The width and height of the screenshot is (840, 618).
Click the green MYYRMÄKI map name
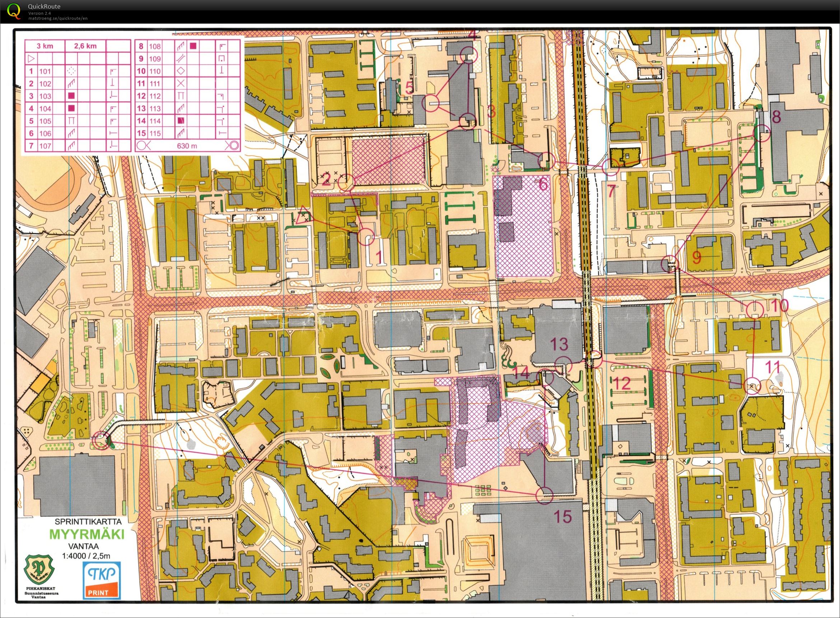[x=86, y=535]
